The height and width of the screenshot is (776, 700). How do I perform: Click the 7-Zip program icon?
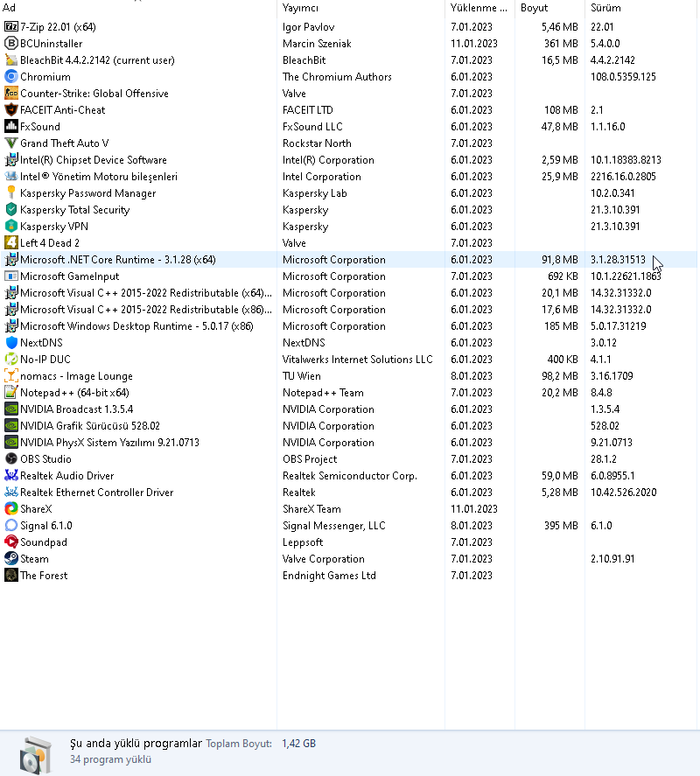click(10, 27)
